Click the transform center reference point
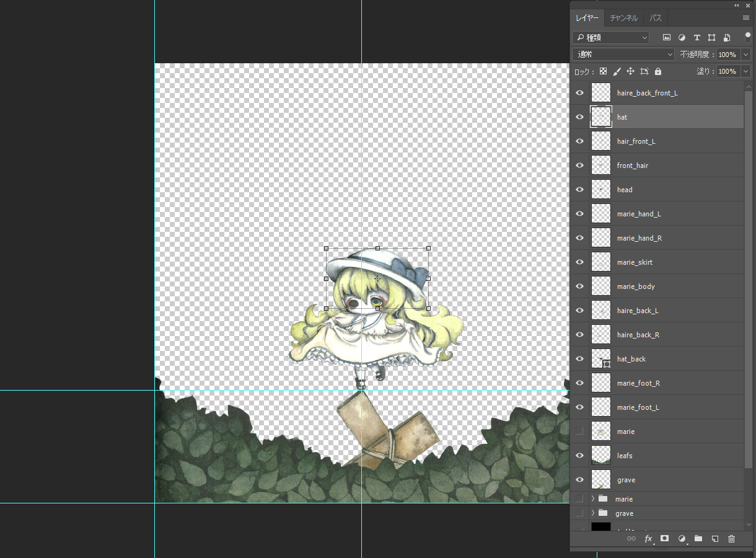This screenshot has height=558, width=756. [377, 278]
